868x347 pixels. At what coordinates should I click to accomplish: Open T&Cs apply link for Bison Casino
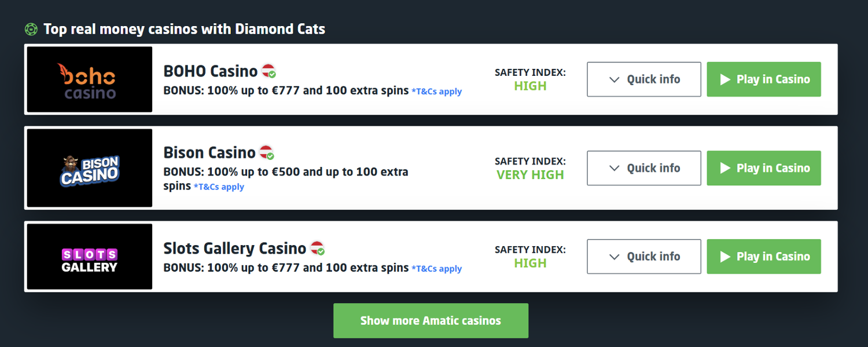219,187
